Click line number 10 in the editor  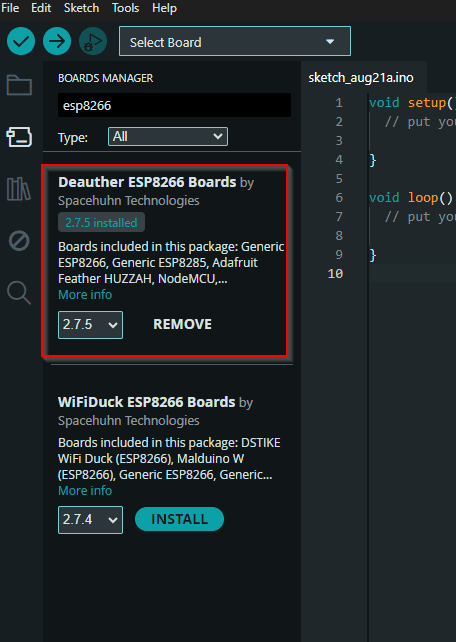coord(335,274)
